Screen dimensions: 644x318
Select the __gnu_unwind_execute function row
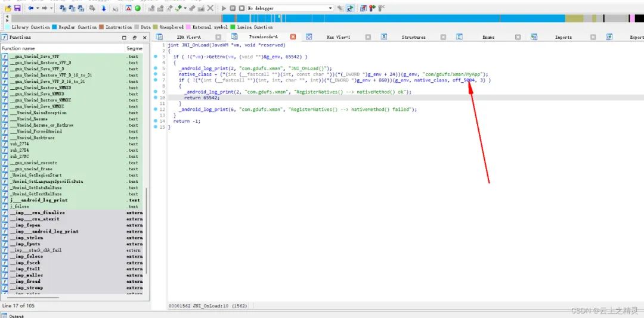point(72,163)
